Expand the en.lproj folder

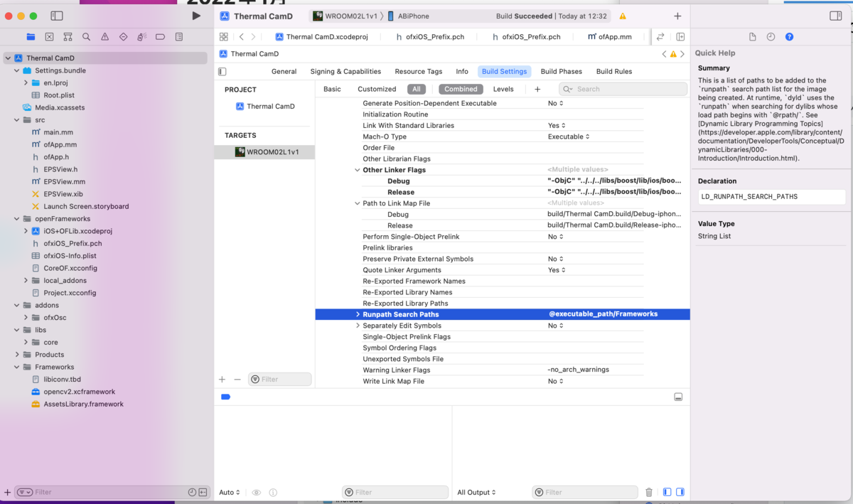(x=26, y=82)
